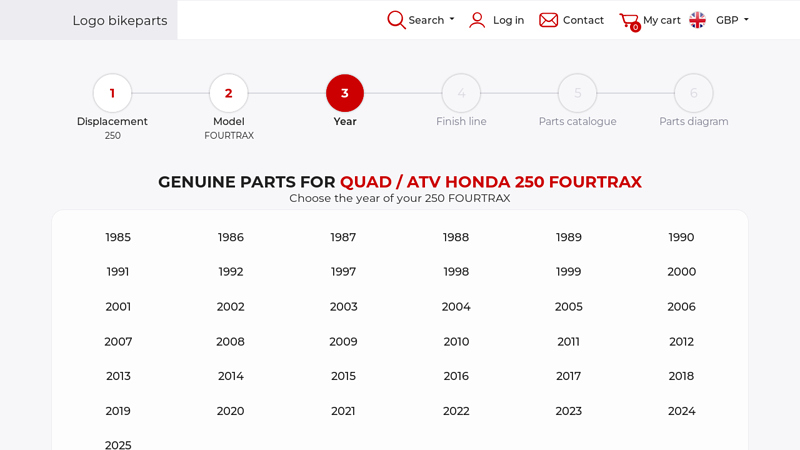Click the Logo bikeparts home link

(x=120, y=20)
